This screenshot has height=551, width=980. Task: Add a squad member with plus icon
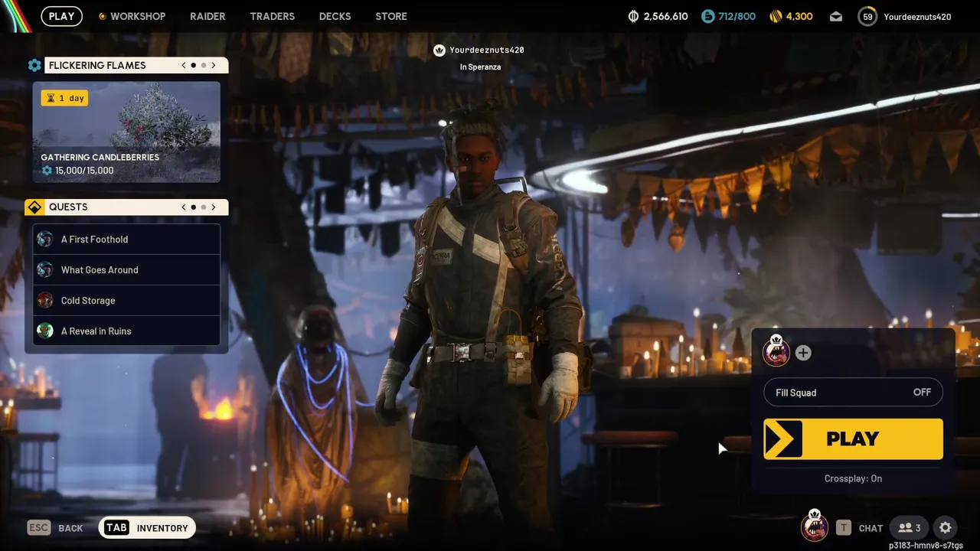pos(803,353)
